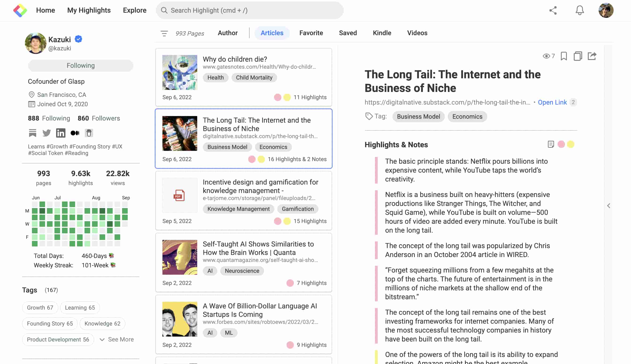Screen dimensions: 631x364
Task: Switch to the Kindle tab
Action: pos(382,33)
